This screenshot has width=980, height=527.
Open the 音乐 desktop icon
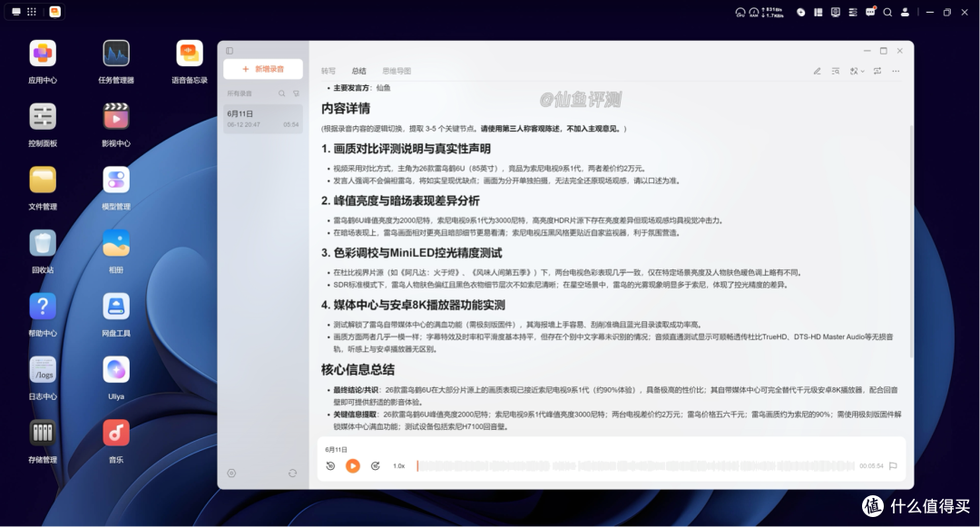116,433
